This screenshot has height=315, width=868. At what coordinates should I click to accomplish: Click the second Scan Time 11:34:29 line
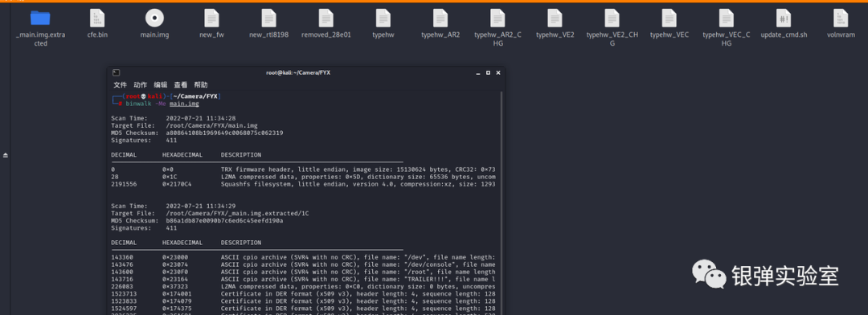point(174,206)
